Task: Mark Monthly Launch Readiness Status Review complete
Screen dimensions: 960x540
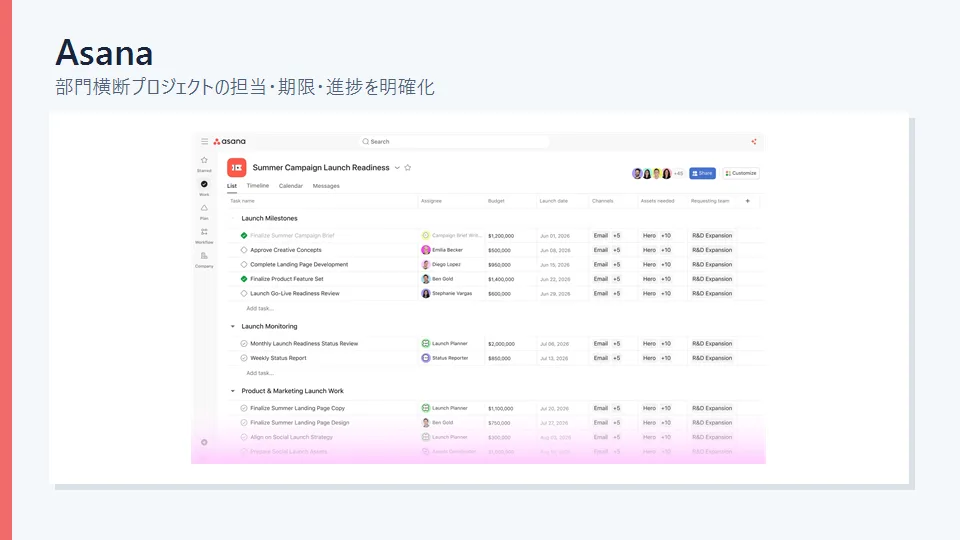Action: click(244, 343)
